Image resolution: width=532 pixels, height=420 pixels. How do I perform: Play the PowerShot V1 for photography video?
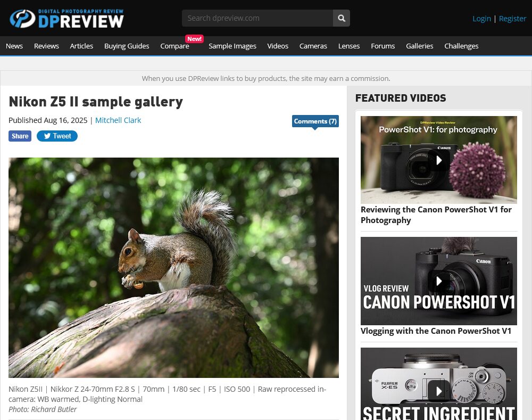439,160
